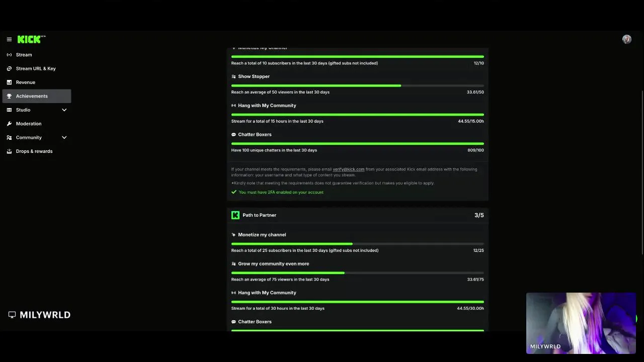Click the Revenue chart icon
The width and height of the screenshot is (644, 362).
pos(9,82)
